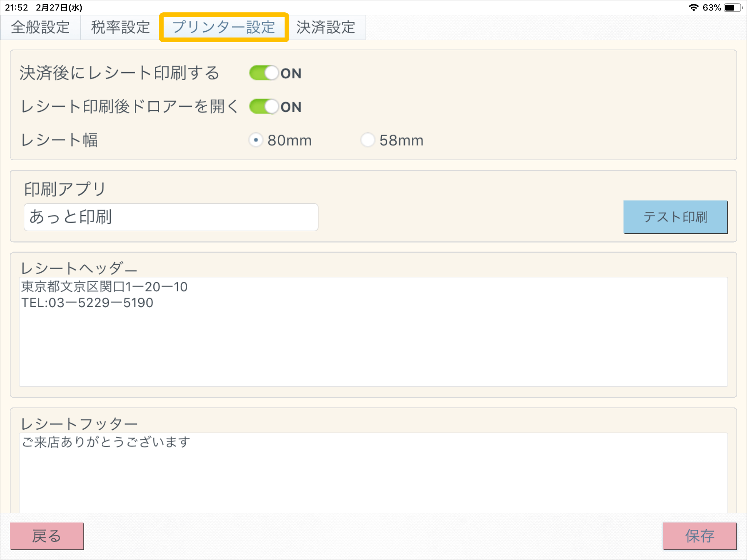This screenshot has height=560, width=747.
Task: Tap the battery icon in status bar
Action: pyautogui.click(x=732, y=8)
